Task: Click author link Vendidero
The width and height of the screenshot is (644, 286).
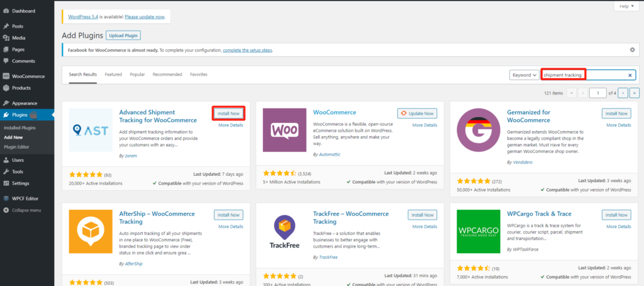Action: click(x=523, y=162)
